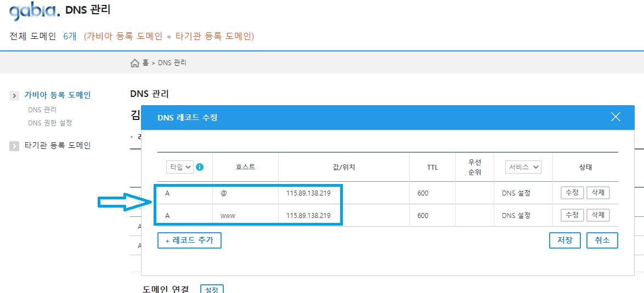The height and width of the screenshot is (293, 644).
Task: Click the + 레코드 추가 button
Action: coord(189,240)
